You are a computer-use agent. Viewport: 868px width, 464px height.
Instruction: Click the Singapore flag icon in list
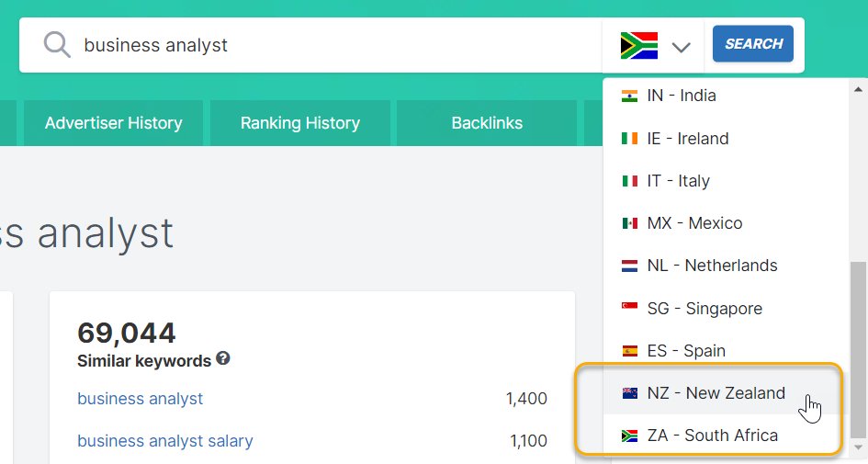629,308
